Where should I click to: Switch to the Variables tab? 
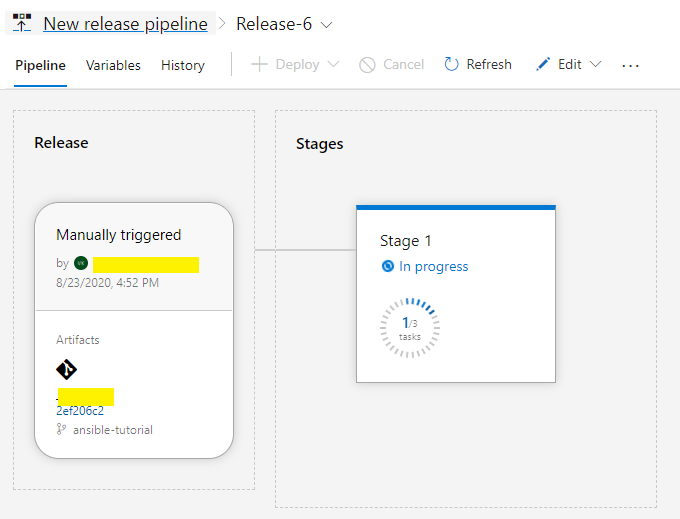pos(113,65)
